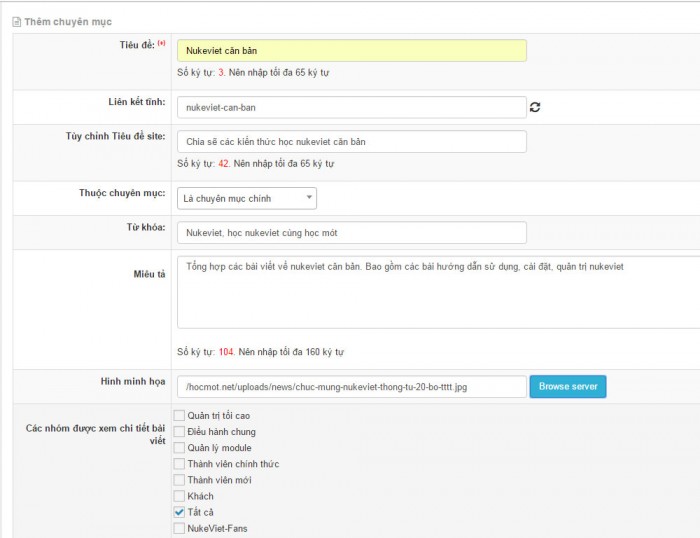Enable the Điều hành chung checkbox
700x538 pixels.
pyautogui.click(x=179, y=432)
